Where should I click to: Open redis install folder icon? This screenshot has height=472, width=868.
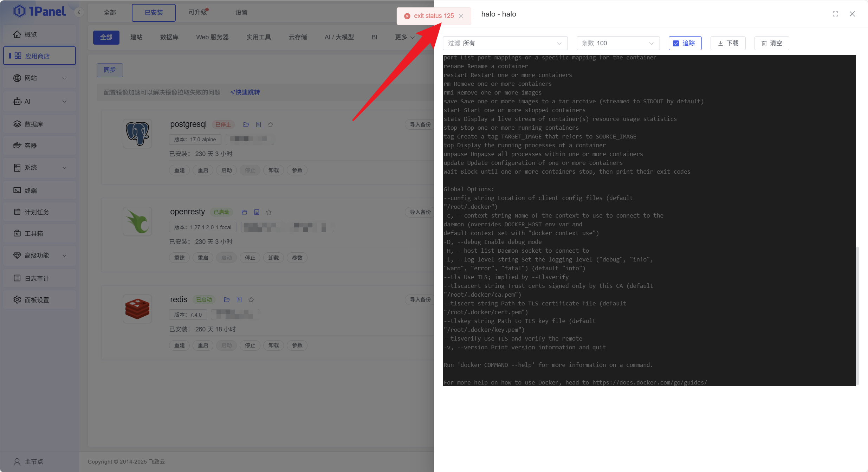(227, 300)
